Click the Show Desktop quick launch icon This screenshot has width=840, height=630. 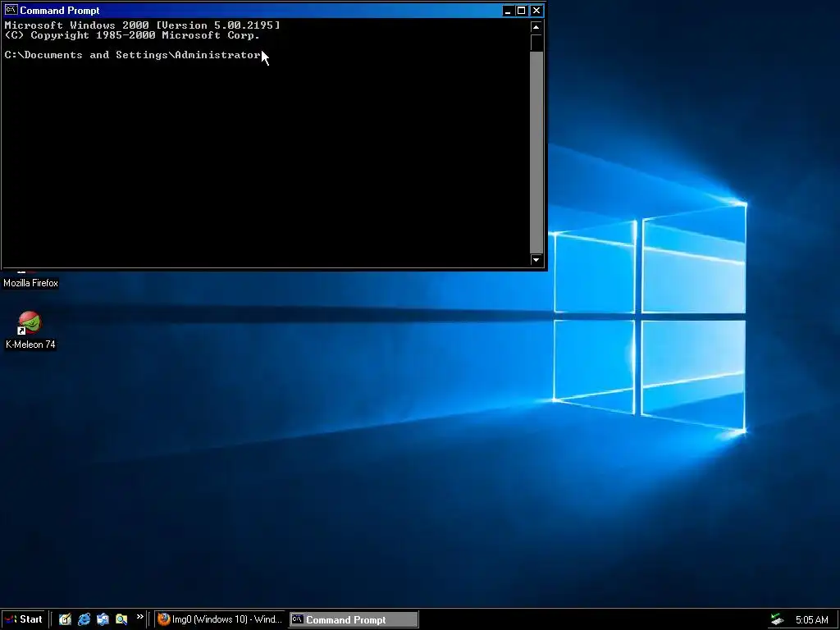[66, 619]
